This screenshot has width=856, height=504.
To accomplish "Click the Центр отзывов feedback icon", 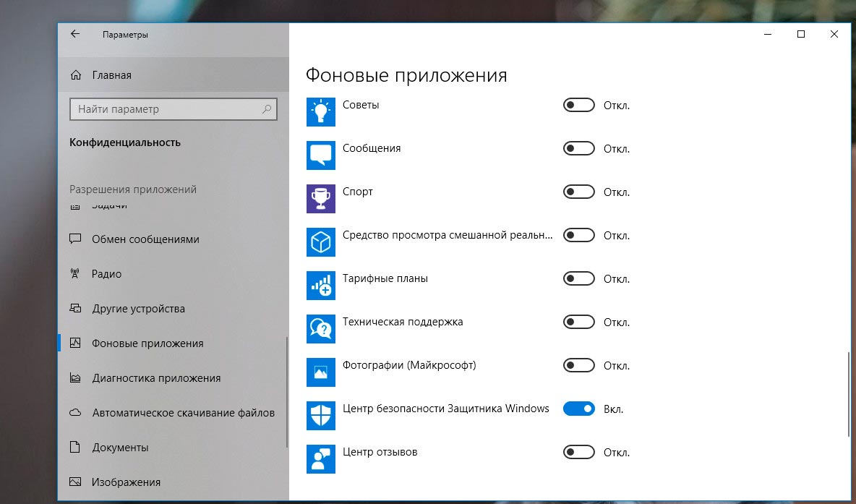I will pyautogui.click(x=321, y=458).
